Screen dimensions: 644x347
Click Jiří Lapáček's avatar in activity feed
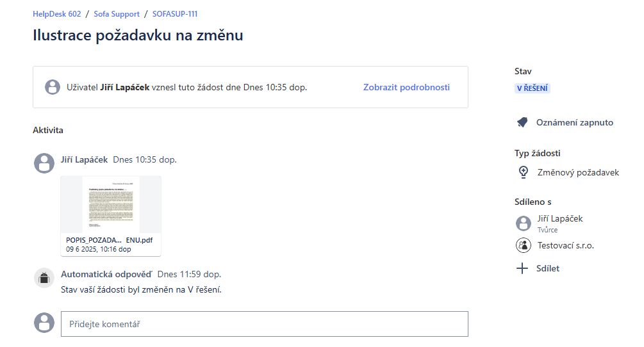pyautogui.click(x=44, y=163)
